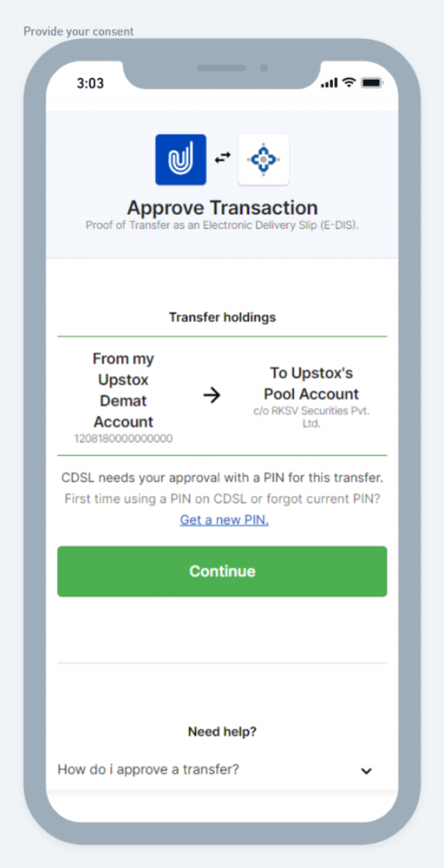The image size is (444, 868).
Task: Click the arrow between Demat and Pool accounts
Action: click(x=212, y=395)
